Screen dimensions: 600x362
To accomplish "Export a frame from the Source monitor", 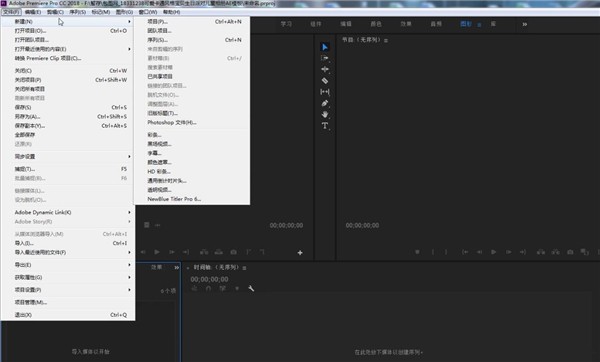I will click(x=233, y=252).
